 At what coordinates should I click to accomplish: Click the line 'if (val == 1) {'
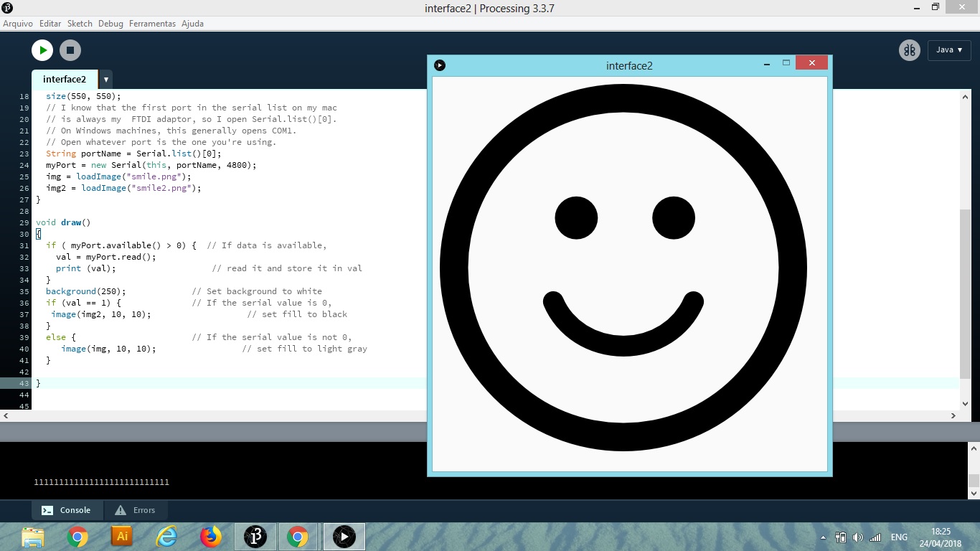tap(83, 303)
